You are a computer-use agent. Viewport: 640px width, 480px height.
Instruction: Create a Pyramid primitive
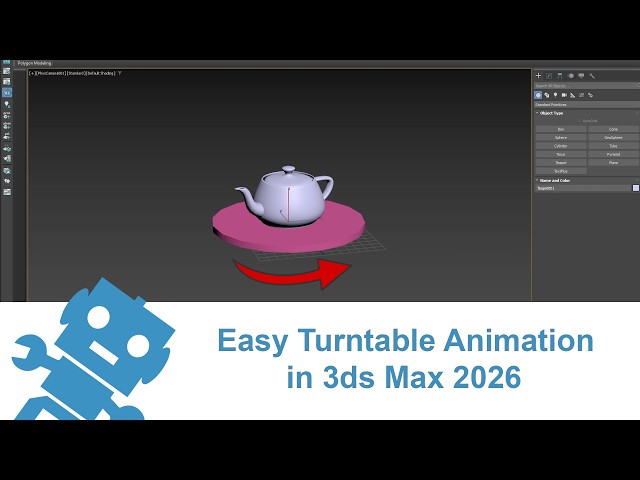613,154
